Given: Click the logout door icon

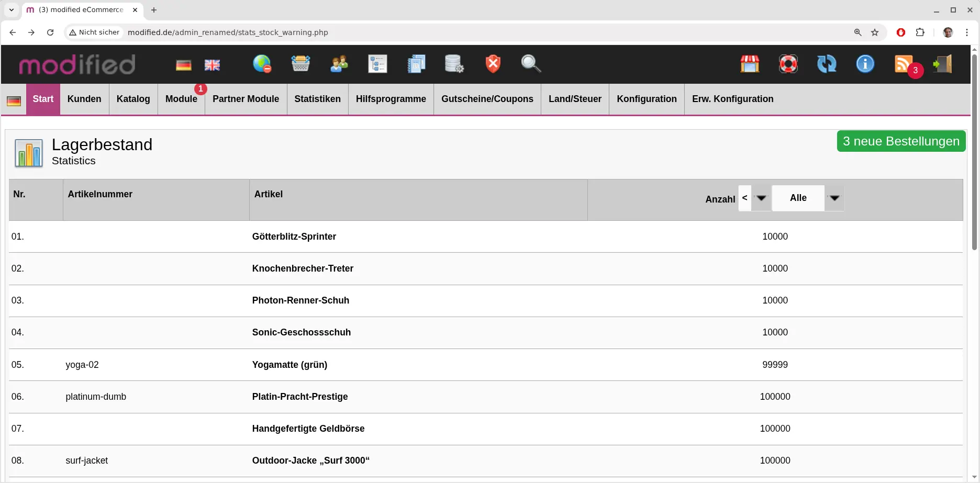Looking at the screenshot, I should (942, 64).
